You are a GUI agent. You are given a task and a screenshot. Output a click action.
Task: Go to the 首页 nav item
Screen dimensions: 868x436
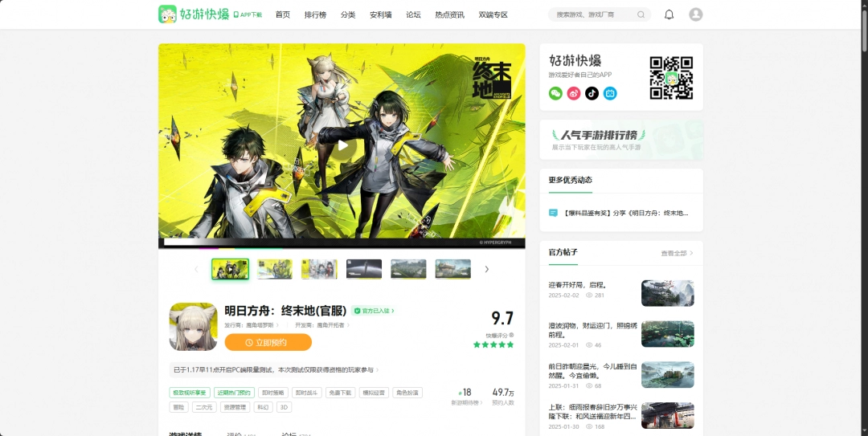click(x=283, y=15)
